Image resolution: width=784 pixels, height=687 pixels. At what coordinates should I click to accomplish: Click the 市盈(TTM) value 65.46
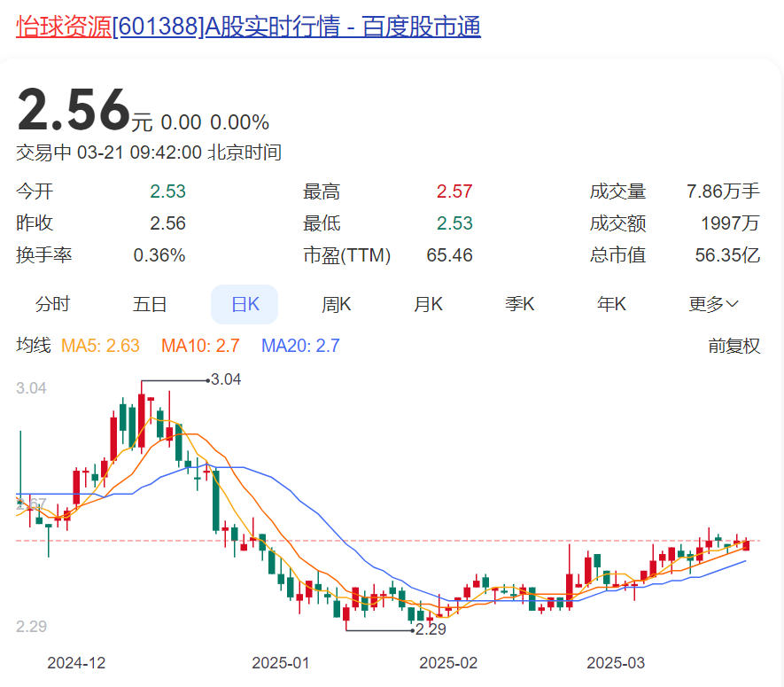pos(449,255)
